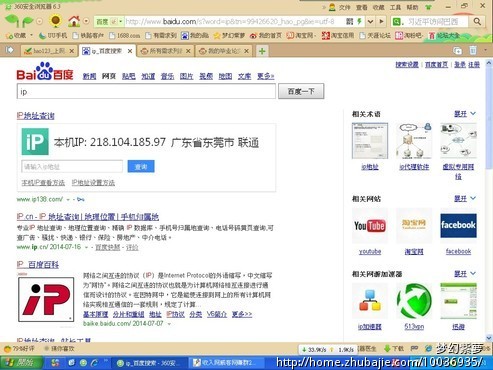This screenshot has height=370, width=493.
Task: Open the YouTube related site thumbnail
Action: 370,226
